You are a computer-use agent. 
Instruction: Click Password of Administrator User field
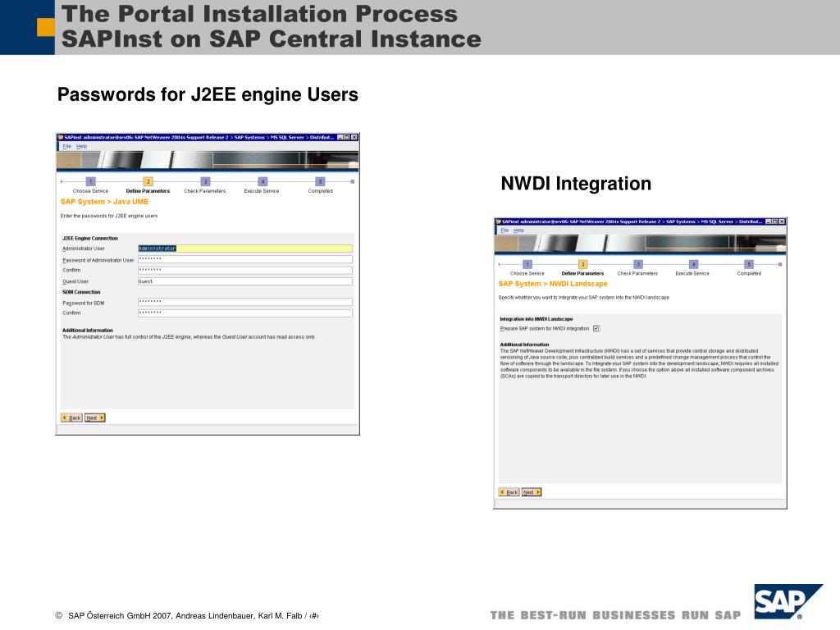tap(245, 259)
